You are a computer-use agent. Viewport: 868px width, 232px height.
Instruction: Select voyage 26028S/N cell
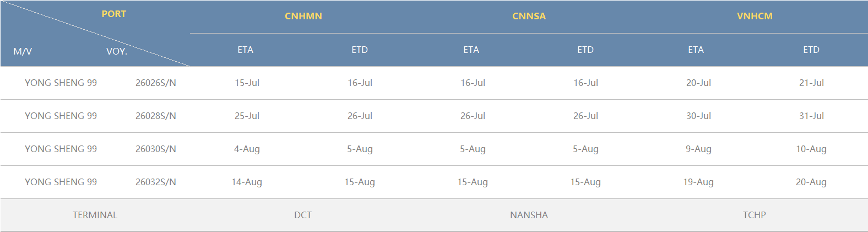[x=156, y=116]
